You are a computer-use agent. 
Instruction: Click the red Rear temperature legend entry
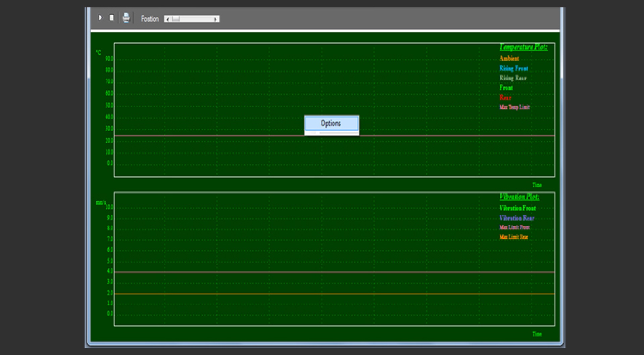point(505,97)
